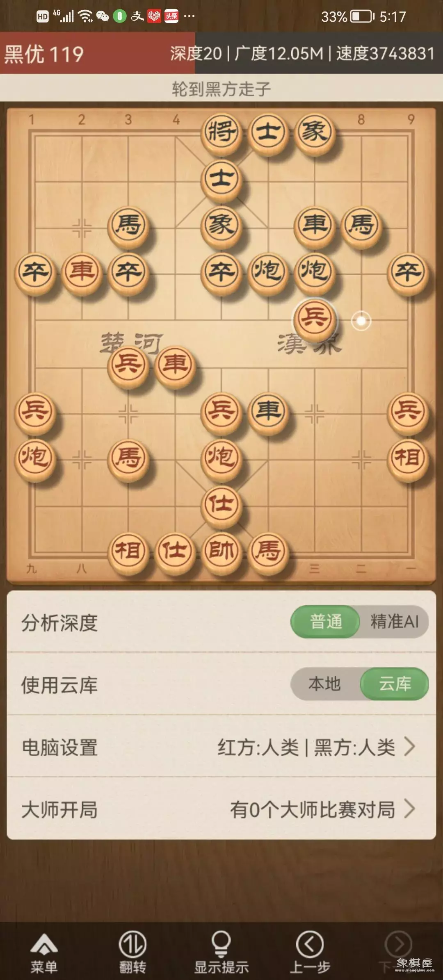Tap the WeChat icon in status bar
Viewport: 443px width, 980px height.
point(102,16)
